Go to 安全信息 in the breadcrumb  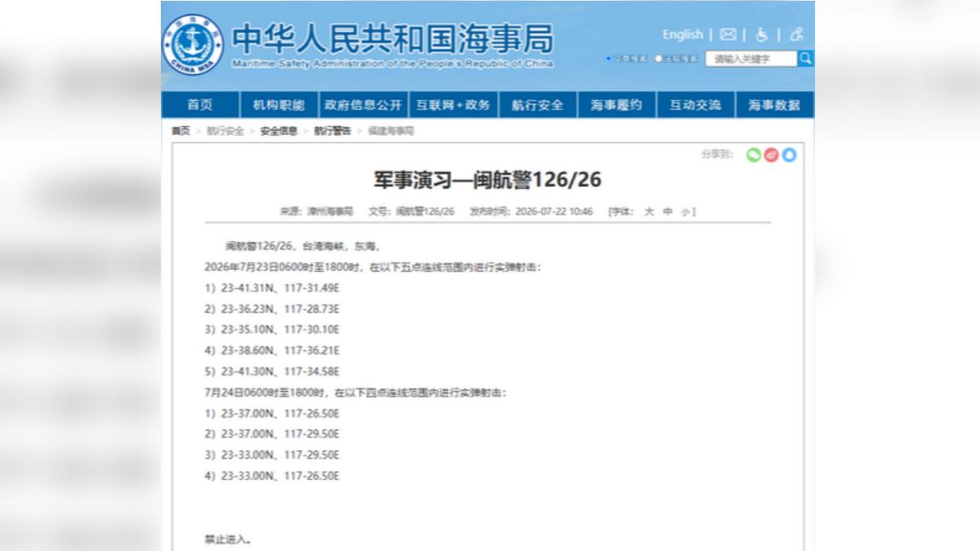pyautogui.click(x=279, y=131)
